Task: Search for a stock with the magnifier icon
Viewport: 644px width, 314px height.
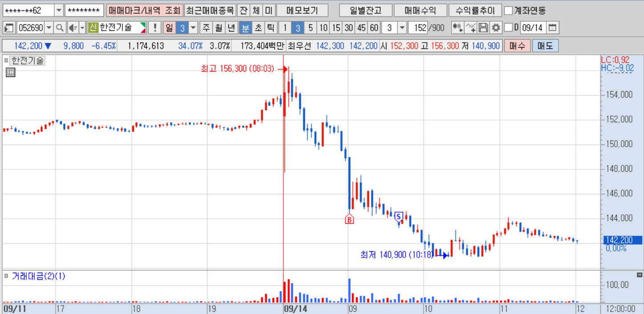Action: coord(60,28)
